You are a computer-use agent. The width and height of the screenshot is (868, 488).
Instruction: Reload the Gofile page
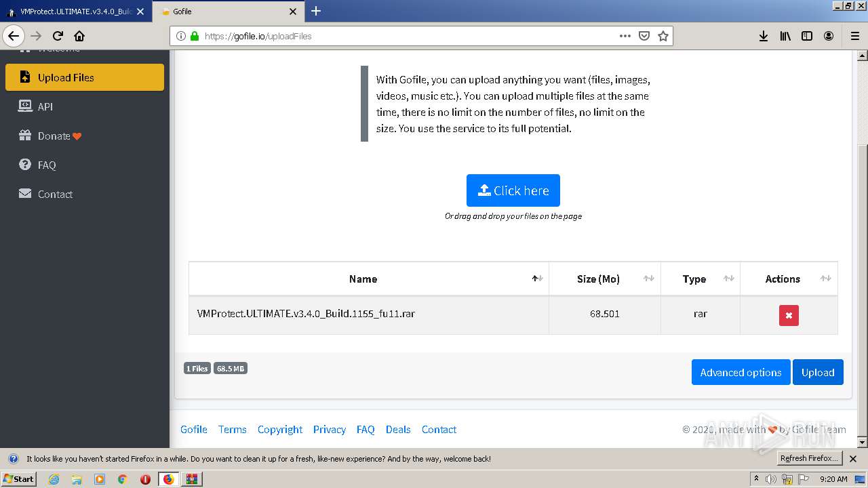pos(58,36)
